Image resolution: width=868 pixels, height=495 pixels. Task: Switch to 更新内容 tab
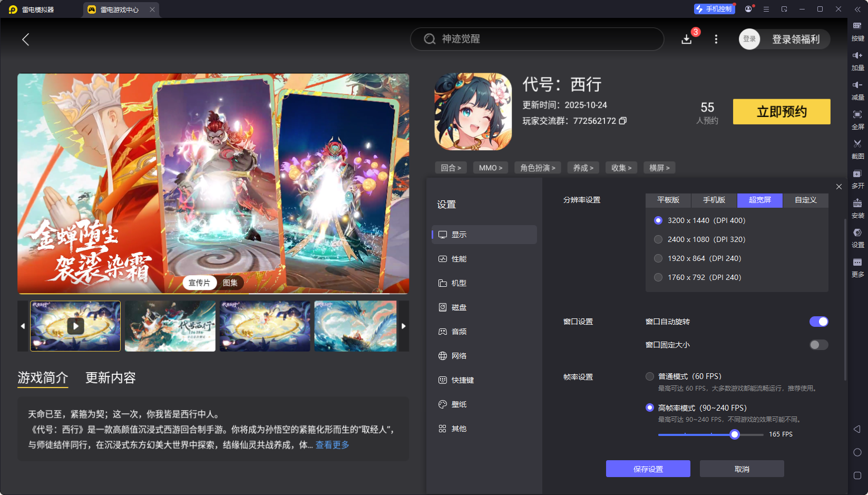tap(111, 378)
